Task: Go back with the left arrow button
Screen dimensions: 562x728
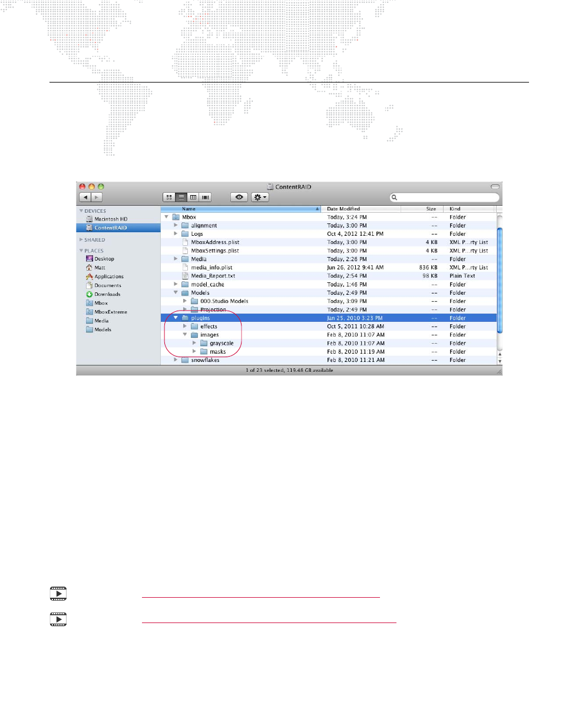Action: [85, 197]
